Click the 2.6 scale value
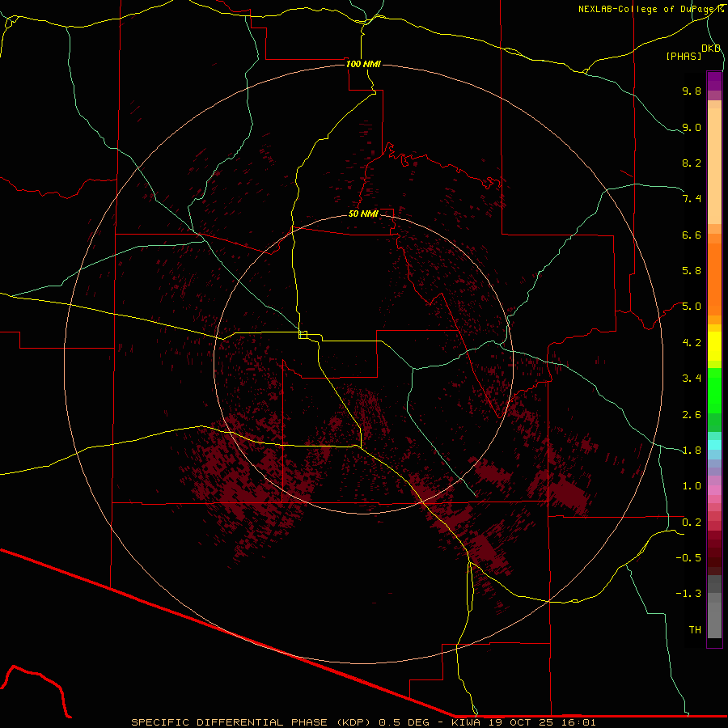The width and height of the screenshot is (728, 728). 692,415
